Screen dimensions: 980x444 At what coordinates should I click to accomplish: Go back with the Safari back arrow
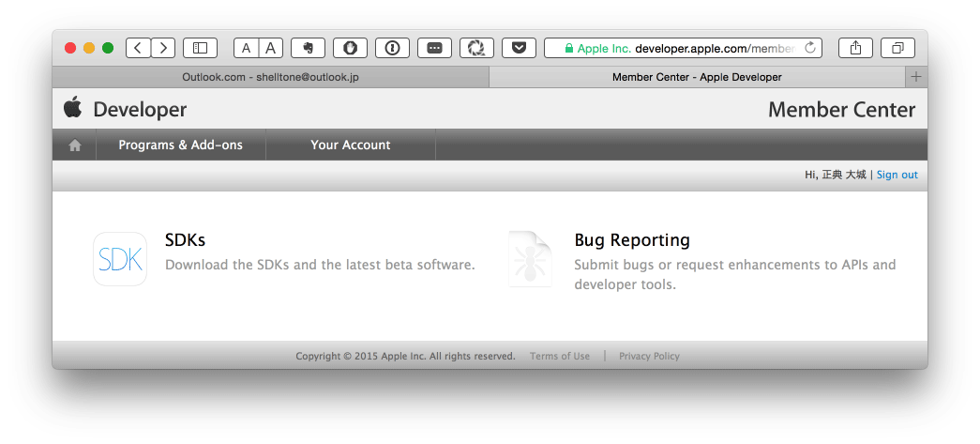pyautogui.click(x=138, y=48)
